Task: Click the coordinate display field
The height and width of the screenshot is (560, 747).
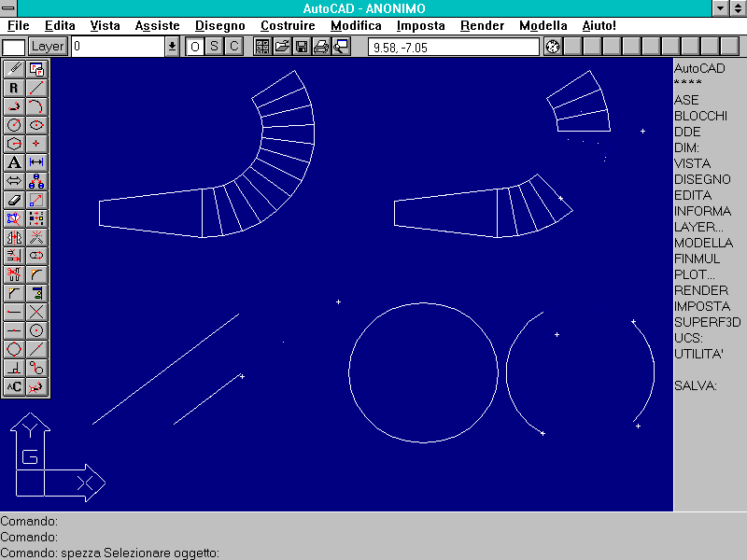Action: [453, 46]
